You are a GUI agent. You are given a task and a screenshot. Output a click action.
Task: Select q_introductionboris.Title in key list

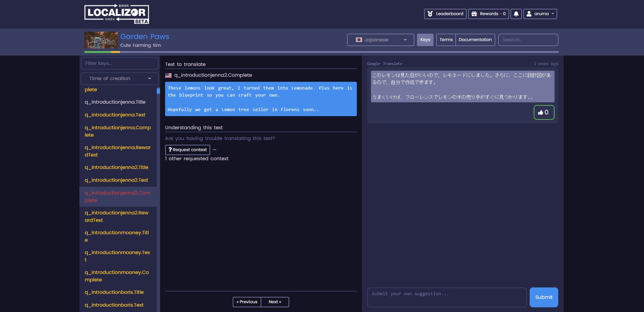[114, 292]
